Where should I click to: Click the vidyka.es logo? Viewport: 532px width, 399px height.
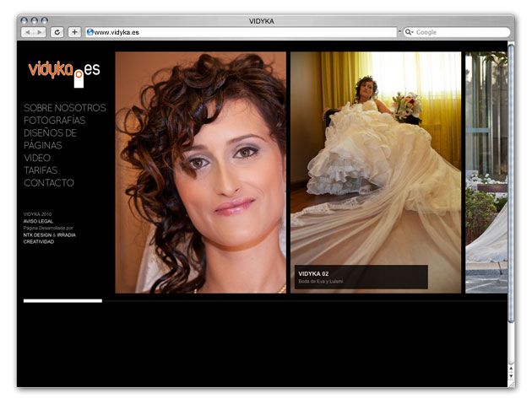pos(64,72)
